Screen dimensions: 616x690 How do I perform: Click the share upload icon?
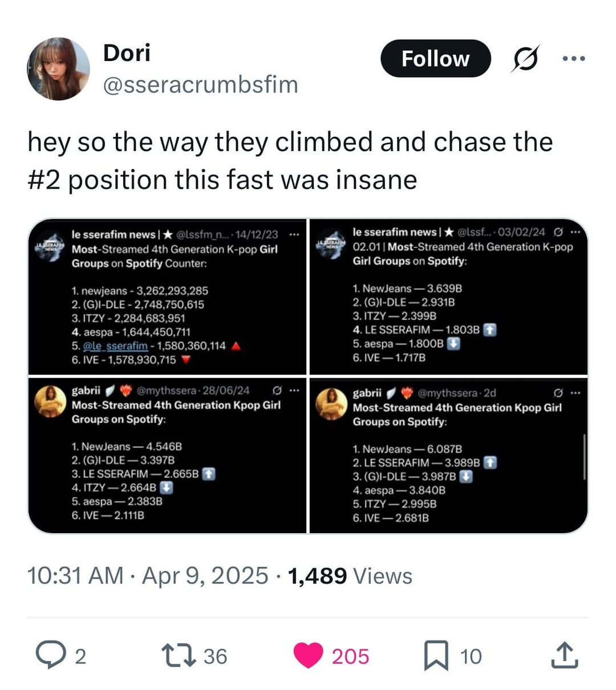point(564,655)
